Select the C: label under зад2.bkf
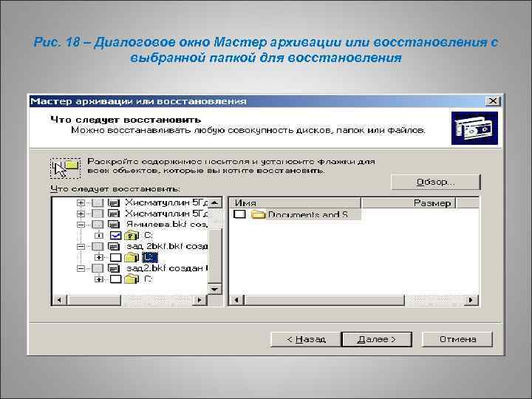The height and width of the screenshot is (399, 532). pos(149,279)
